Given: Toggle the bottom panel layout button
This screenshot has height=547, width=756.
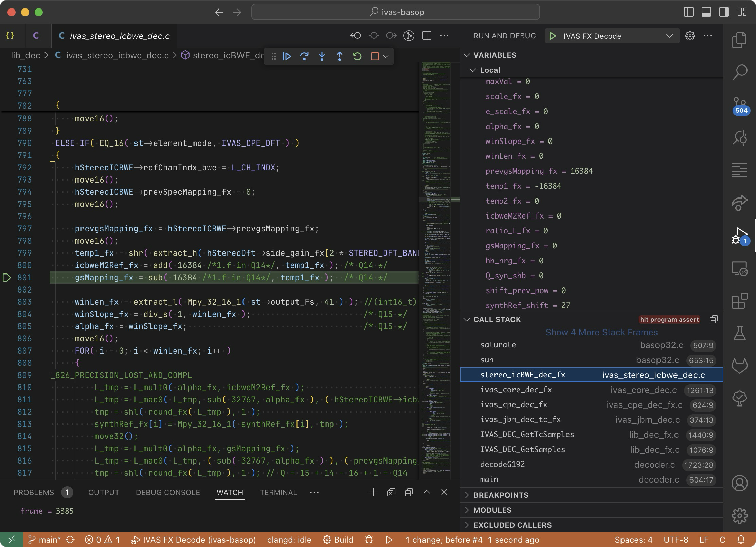Looking at the screenshot, I should (706, 12).
